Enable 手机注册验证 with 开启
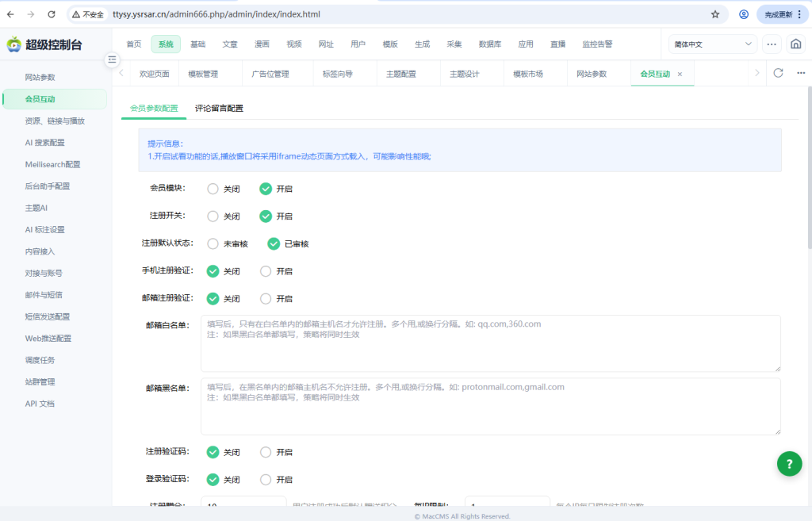Image resolution: width=812 pixels, height=521 pixels. tap(266, 271)
